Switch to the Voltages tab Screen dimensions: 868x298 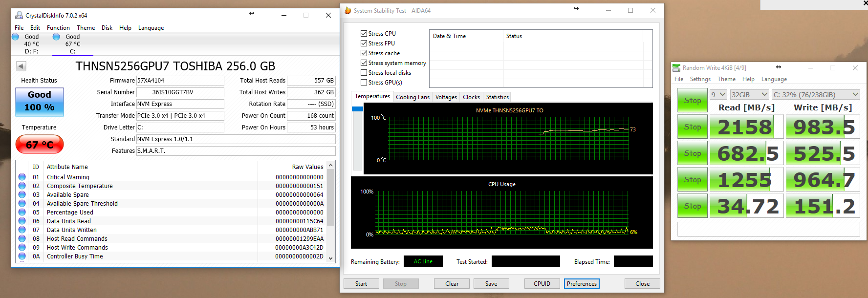(x=446, y=97)
